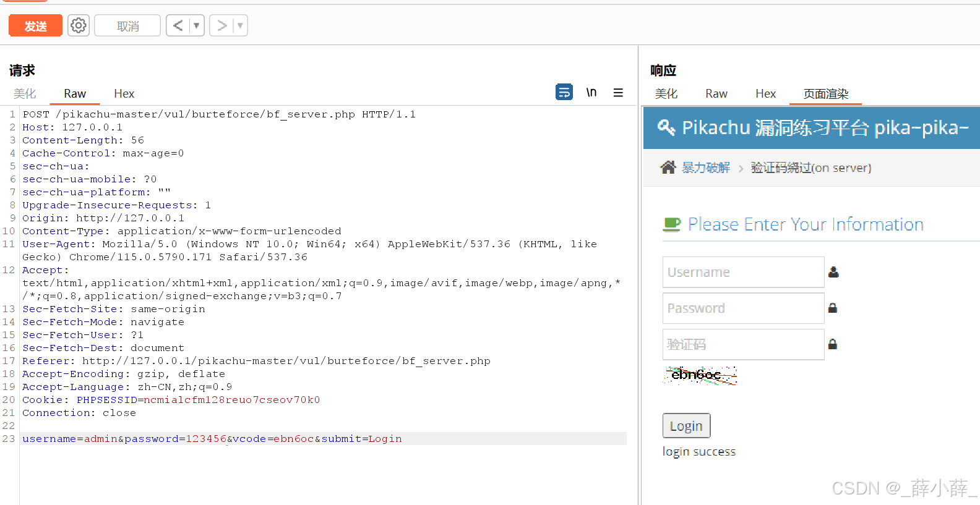Select the request Hex tab

pyautogui.click(x=124, y=93)
